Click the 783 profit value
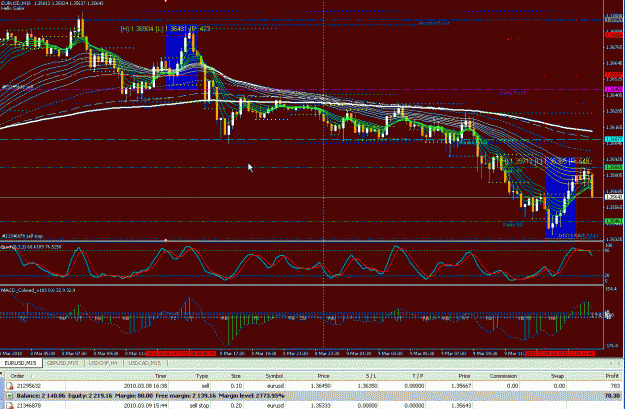The height and width of the screenshot is (409, 625). pyautogui.click(x=615, y=386)
